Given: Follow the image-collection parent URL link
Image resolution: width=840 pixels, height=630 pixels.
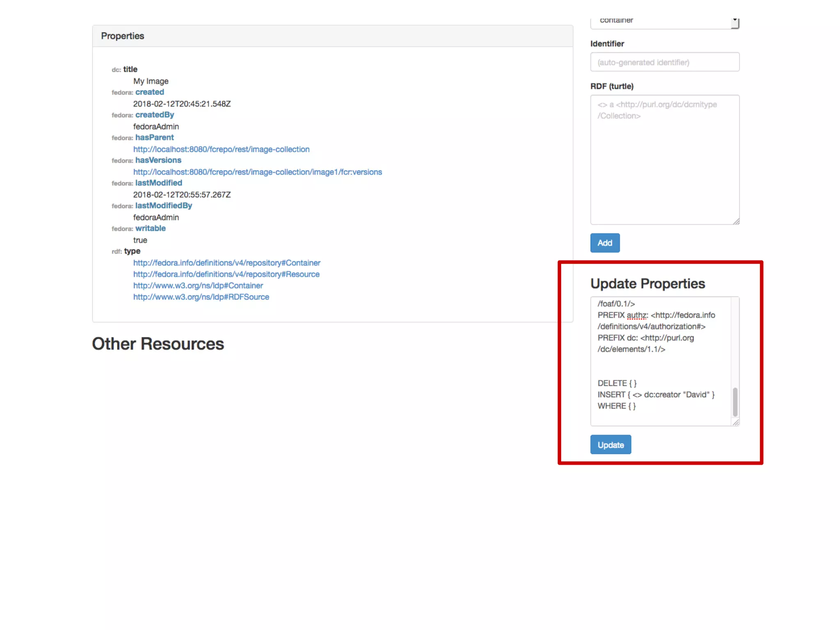Looking at the screenshot, I should [221, 149].
